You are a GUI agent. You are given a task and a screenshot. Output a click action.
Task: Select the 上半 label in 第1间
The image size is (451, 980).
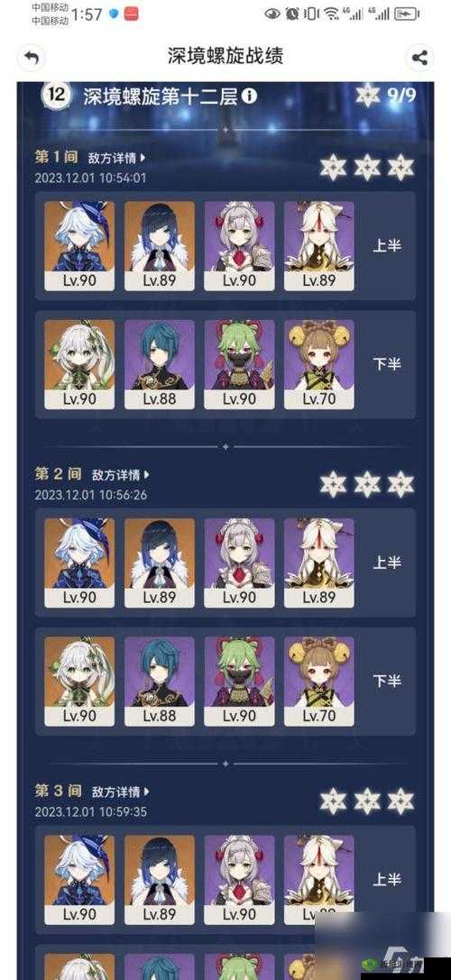pyautogui.click(x=387, y=245)
